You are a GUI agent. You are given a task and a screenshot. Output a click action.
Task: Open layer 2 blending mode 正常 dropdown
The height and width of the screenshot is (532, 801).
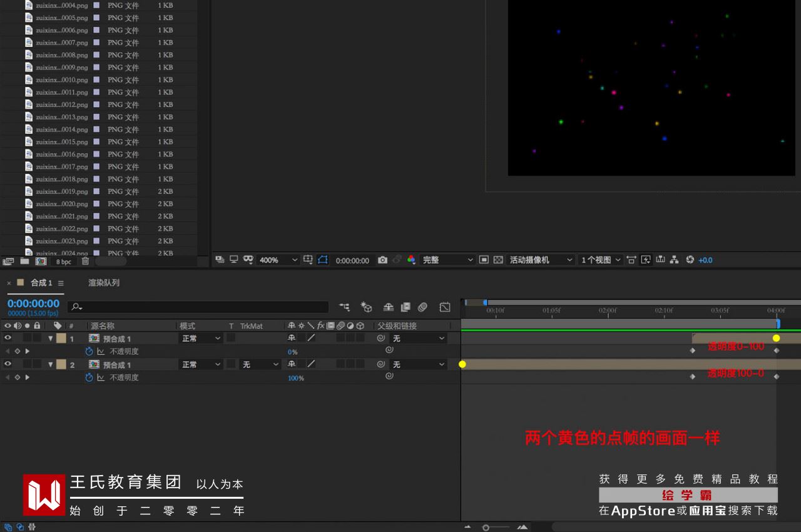(201, 365)
